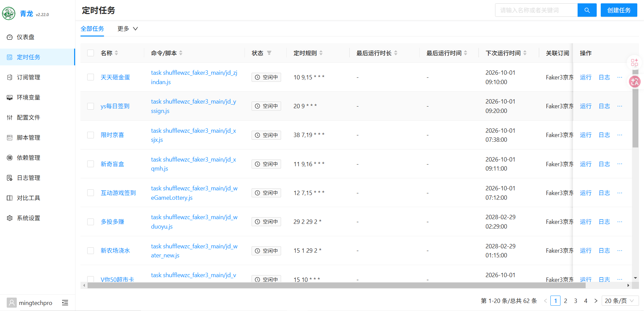
Task: Select the 全部任务 tab
Action: [x=92, y=29]
